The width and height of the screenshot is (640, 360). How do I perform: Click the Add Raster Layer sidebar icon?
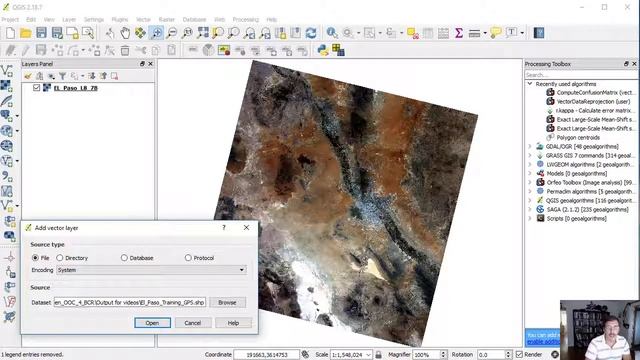(x=7, y=86)
